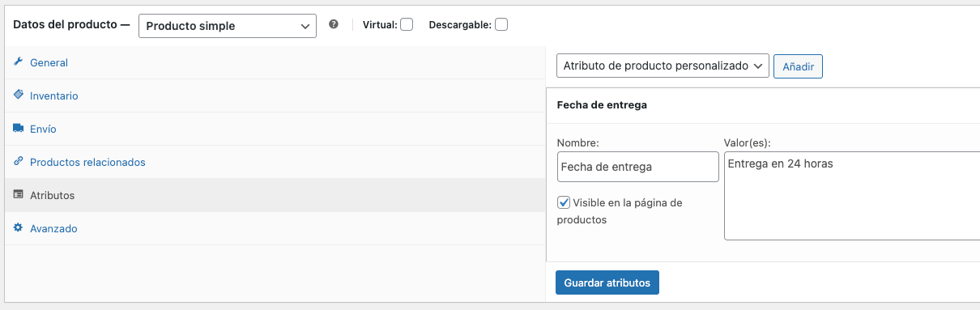The width and height of the screenshot is (980, 310).
Task: Click the gear icon beside Avanzado
Action: [x=18, y=228]
